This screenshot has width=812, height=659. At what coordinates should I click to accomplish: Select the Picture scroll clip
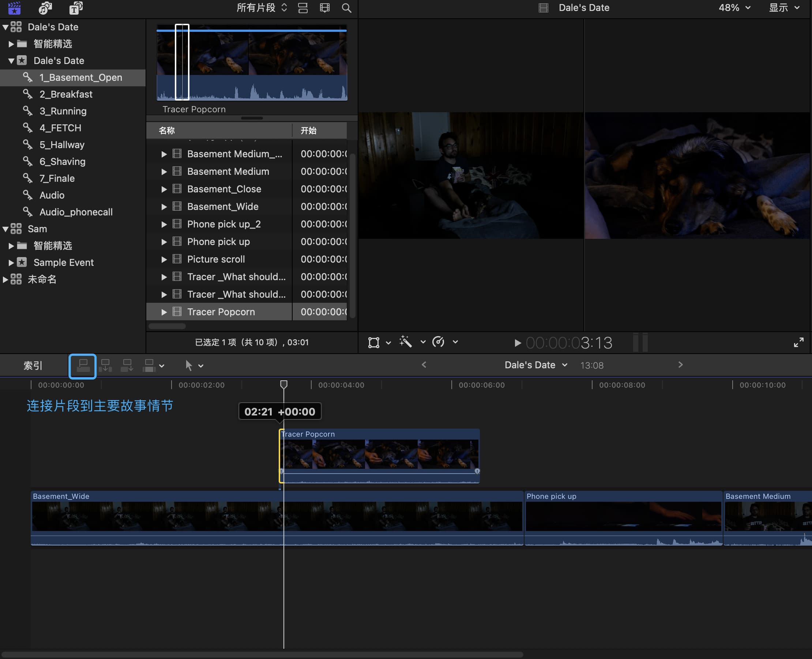pyautogui.click(x=247, y=259)
